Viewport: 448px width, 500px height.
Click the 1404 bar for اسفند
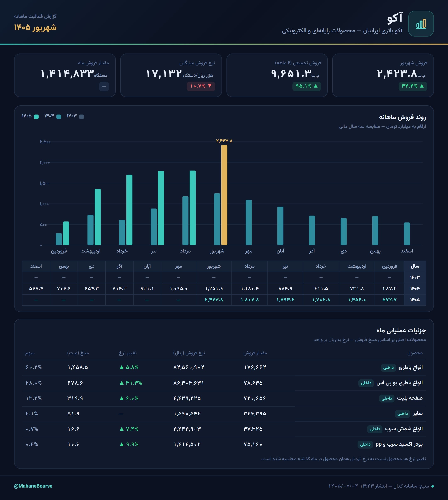[x=407, y=234]
